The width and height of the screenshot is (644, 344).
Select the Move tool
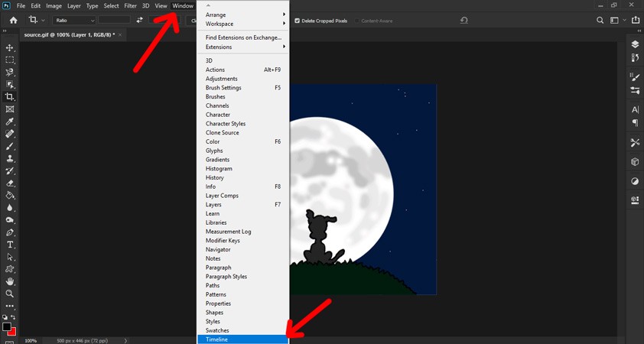tap(10, 47)
